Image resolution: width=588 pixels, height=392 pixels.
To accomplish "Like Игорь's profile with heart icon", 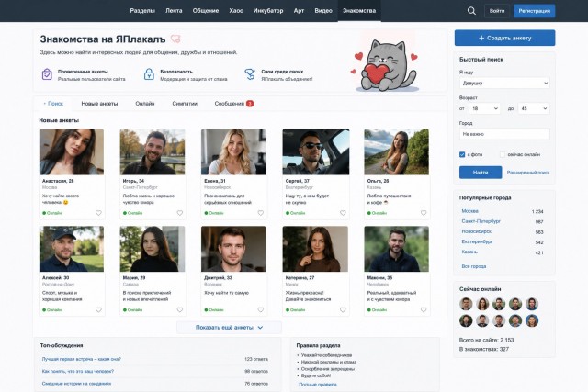I will tap(180, 213).
